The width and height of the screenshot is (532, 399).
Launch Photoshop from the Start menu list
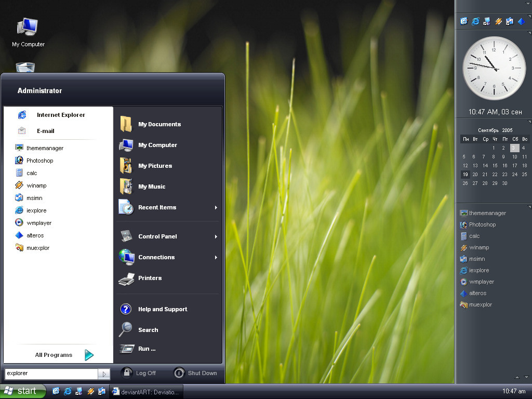[34, 161]
